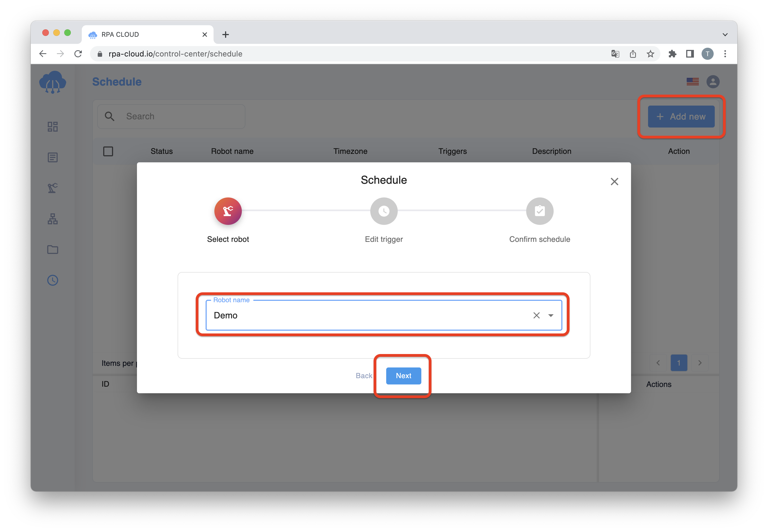The height and width of the screenshot is (532, 768).
Task: Click Next to proceed to Edit trigger
Action: pyautogui.click(x=403, y=375)
